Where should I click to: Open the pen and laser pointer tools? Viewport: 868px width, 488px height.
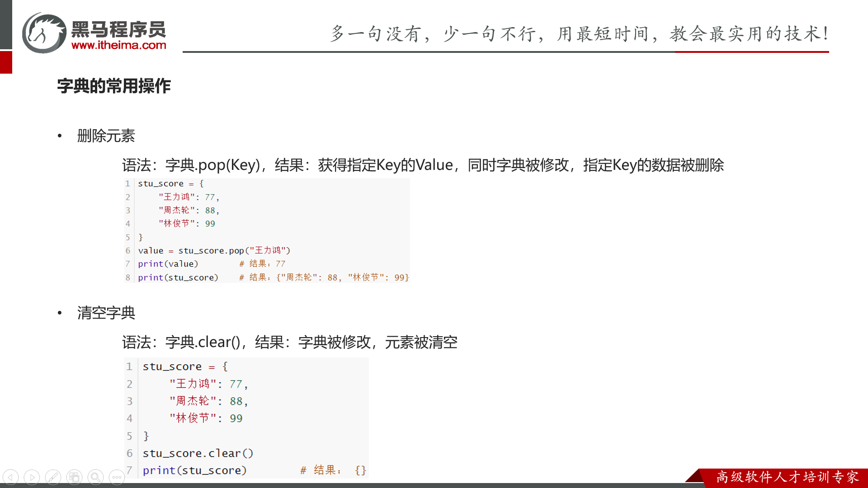(53, 477)
